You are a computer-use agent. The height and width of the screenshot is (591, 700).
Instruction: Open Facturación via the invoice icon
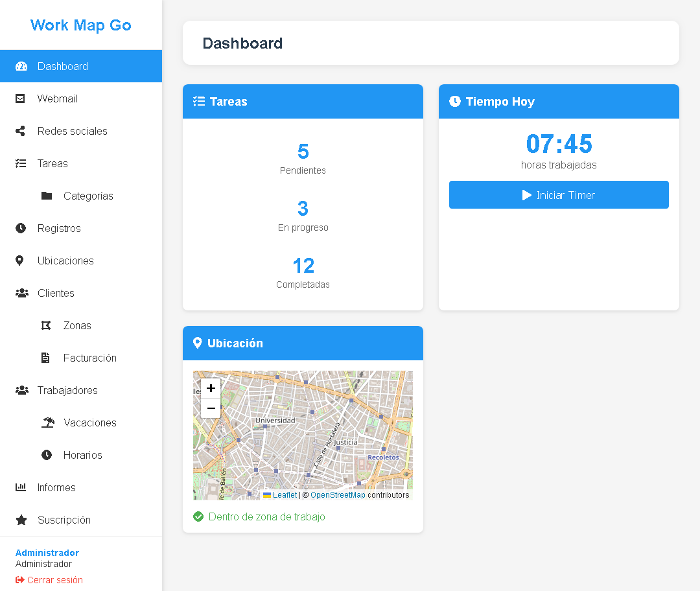(x=47, y=358)
